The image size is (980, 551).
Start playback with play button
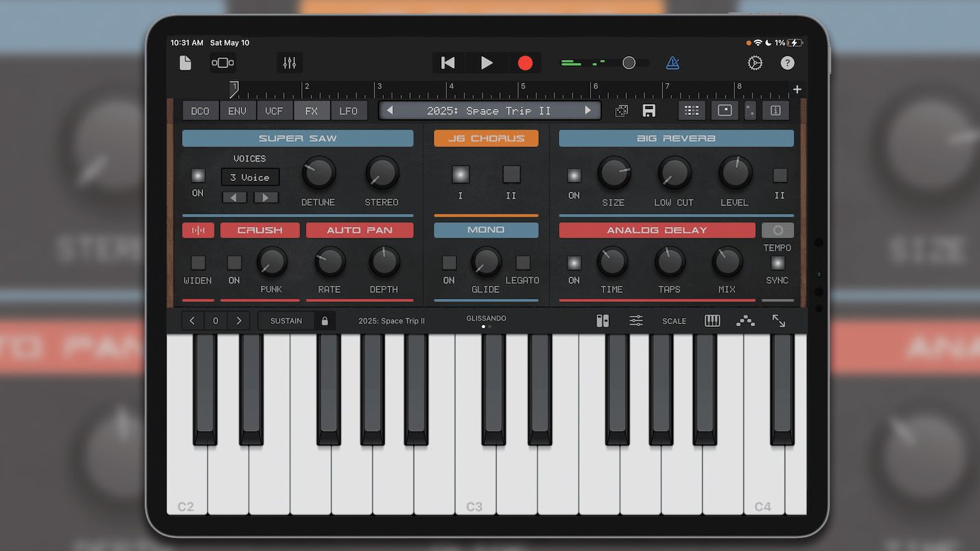click(487, 63)
